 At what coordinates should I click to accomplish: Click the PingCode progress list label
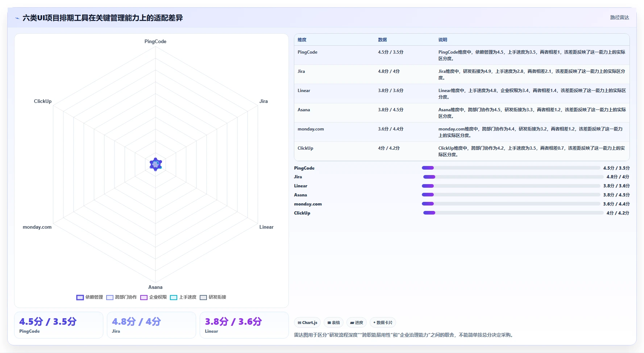tap(304, 168)
